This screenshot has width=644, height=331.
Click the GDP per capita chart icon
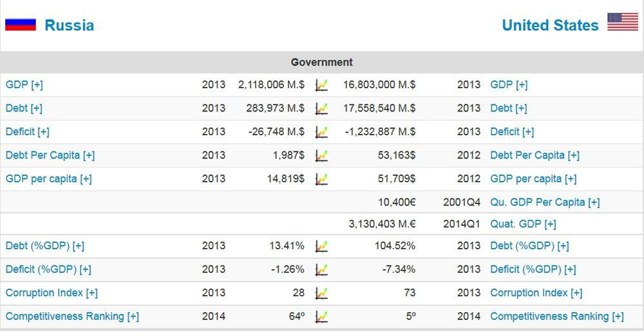pyautogui.click(x=321, y=179)
